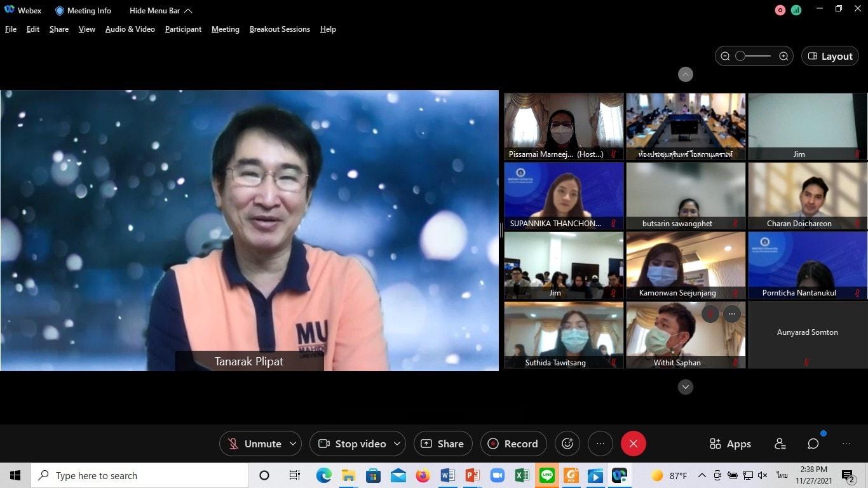The width and height of the screenshot is (868, 488).
Task: Open video options arrow next to Stop video
Action: (x=398, y=444)
